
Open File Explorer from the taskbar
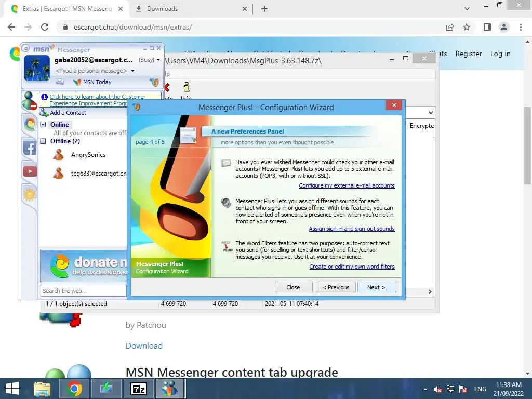[42, 389]
